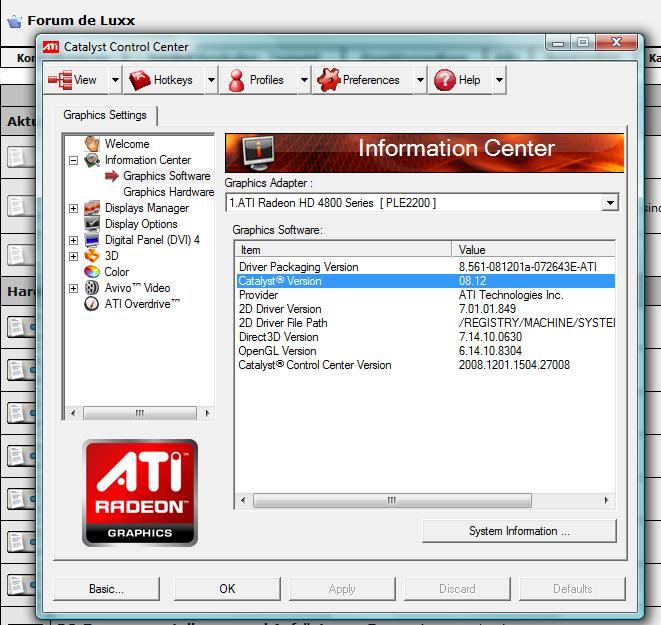661x625 pixels.
Task: Switch to Basic view button
Action: tap(106, 589)
